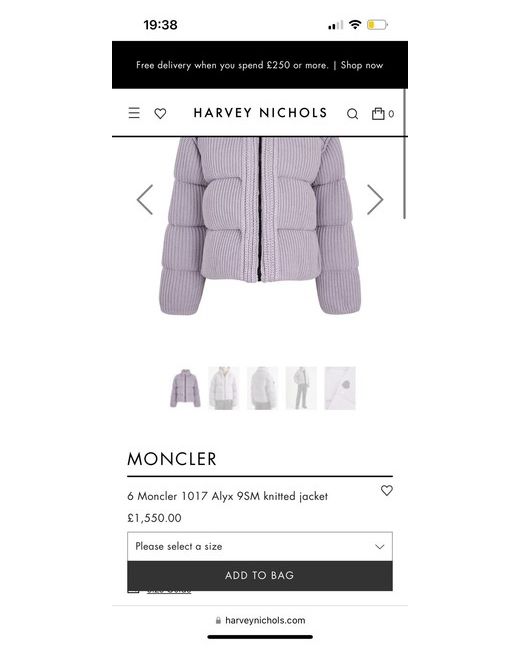The image size is (520, 650).
Task: Select the third model back thumbnail
Action: pos(262,388)
